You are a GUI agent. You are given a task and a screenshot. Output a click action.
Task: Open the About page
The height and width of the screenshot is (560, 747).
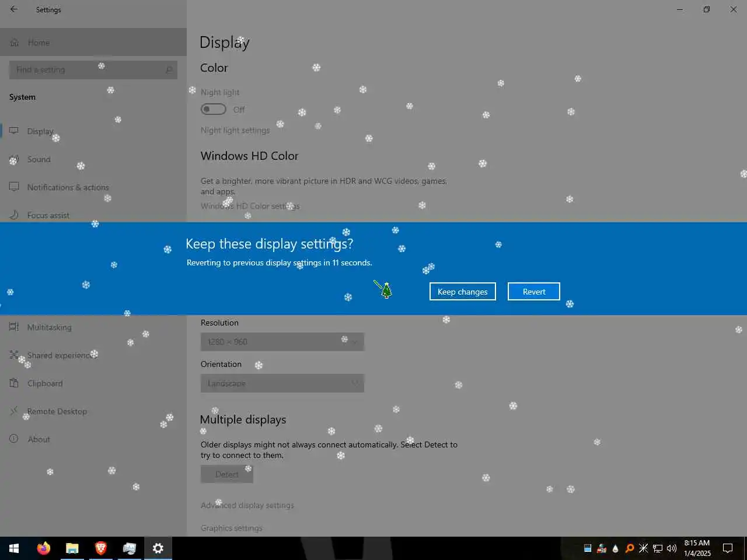coord(93,439)
